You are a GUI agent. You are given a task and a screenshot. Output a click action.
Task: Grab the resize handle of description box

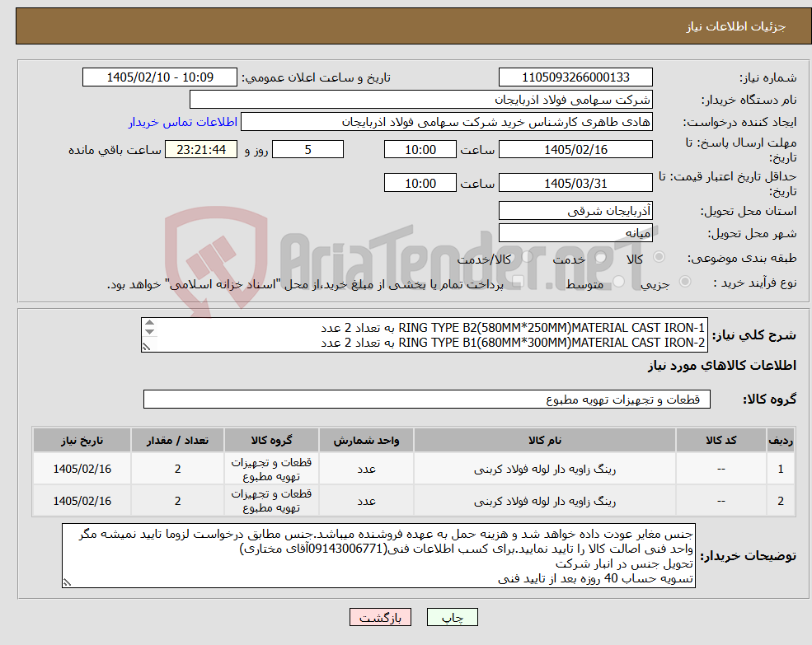click(x=147, y=347)
